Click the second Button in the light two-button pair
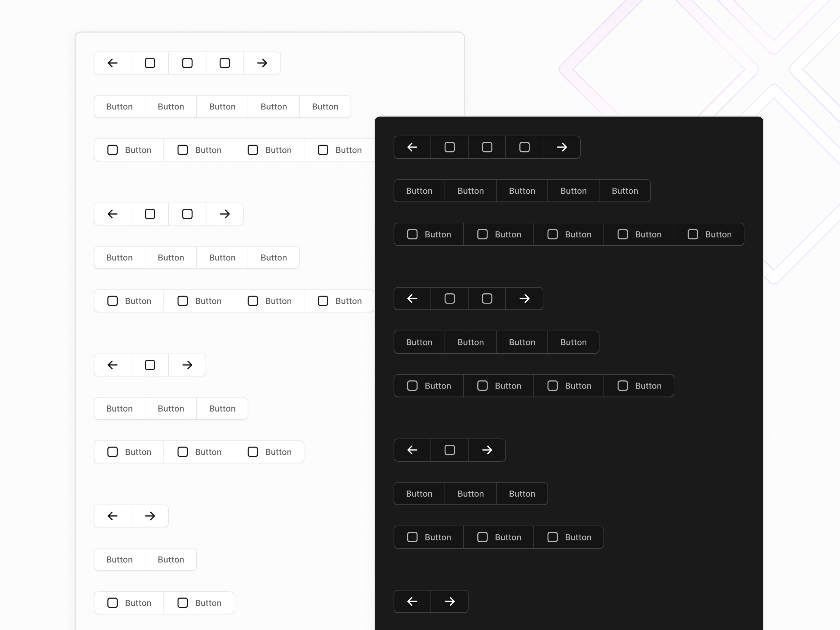840x630 pixels. click(171, 559)
